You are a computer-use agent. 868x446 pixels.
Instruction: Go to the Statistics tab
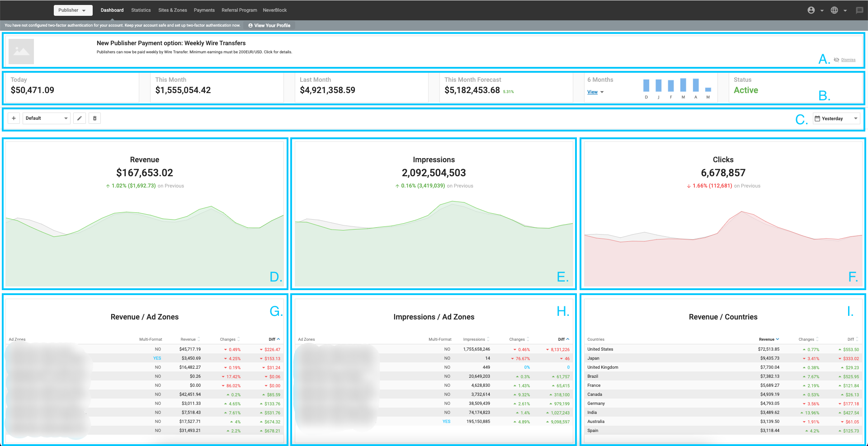pyautogui.click(x=141, y=10)
